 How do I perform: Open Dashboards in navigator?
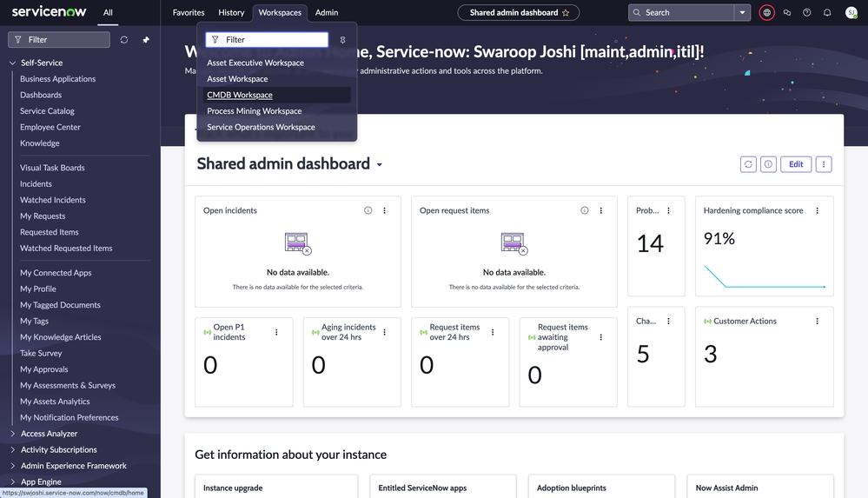coord(41,96)
